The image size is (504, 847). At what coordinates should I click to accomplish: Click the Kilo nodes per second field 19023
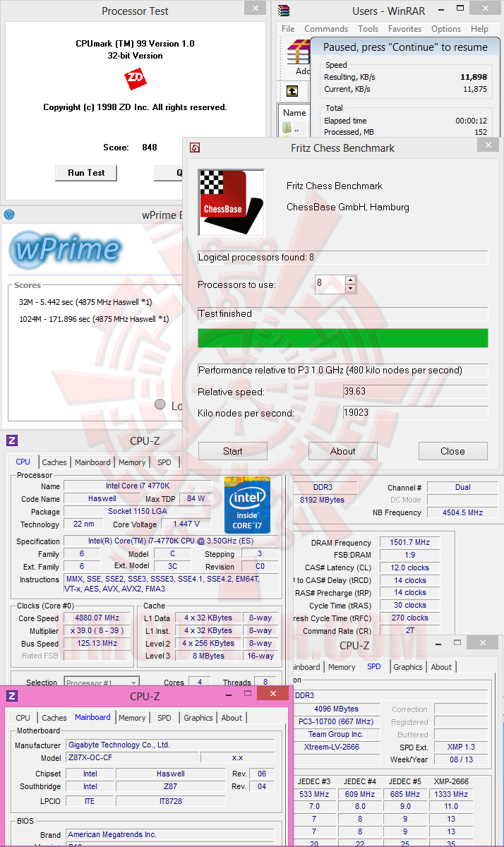coord(415,412)
